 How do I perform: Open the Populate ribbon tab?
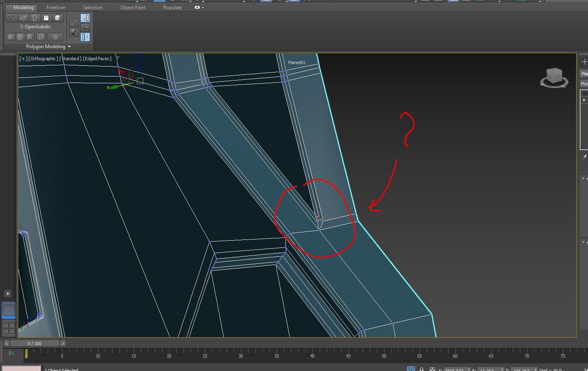tap(172, 8)
